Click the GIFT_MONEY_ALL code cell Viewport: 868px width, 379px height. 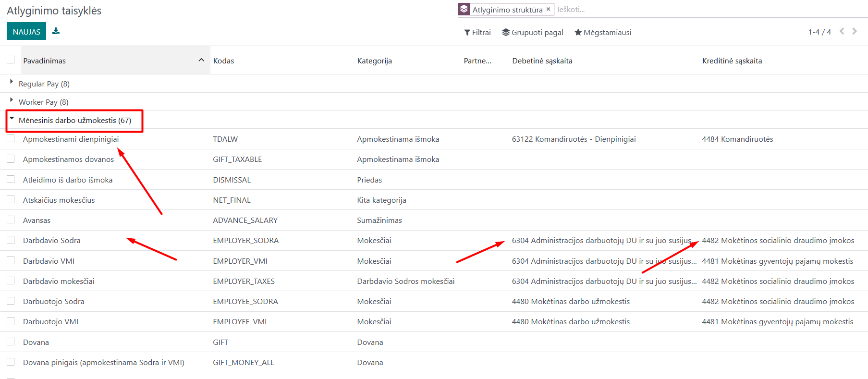pos(243,362)
